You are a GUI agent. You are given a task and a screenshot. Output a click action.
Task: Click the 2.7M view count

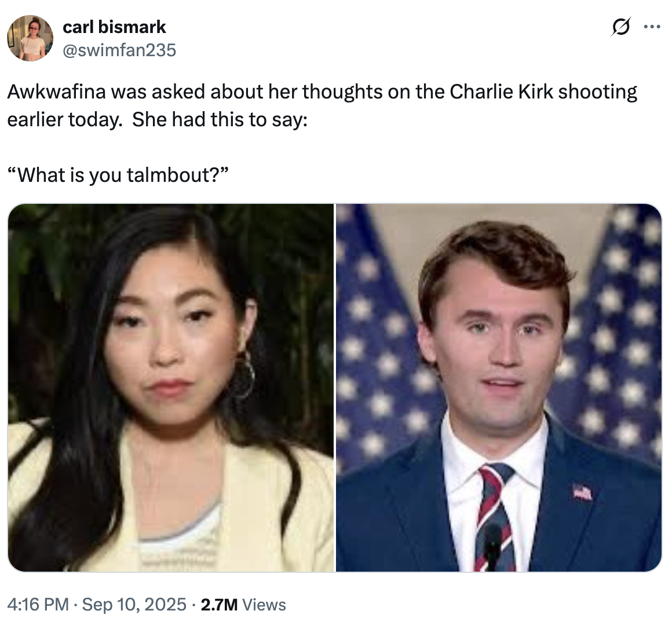pyautogui.click(x=219, y=605)
